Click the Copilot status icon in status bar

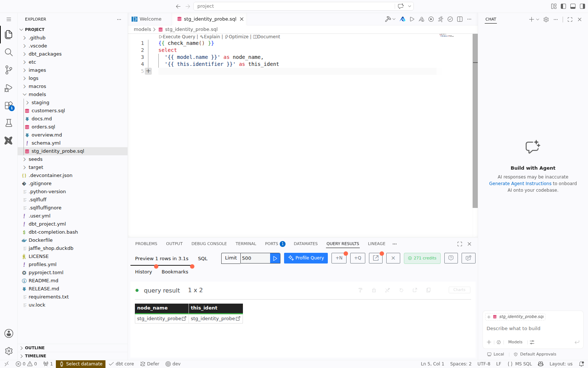pyautogui.click(x=541, y=364)
